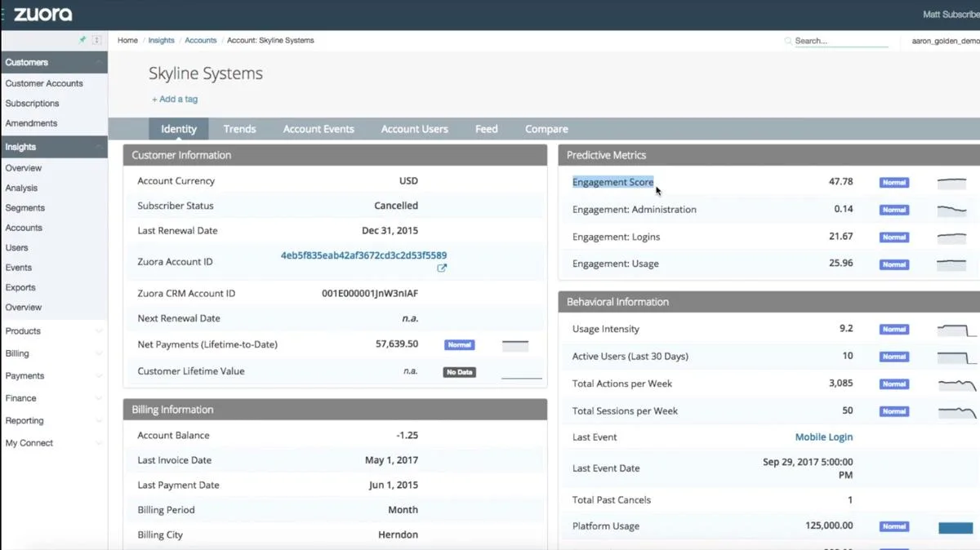Click the expand/collapse-all sidebar icon

click(97, 40)
